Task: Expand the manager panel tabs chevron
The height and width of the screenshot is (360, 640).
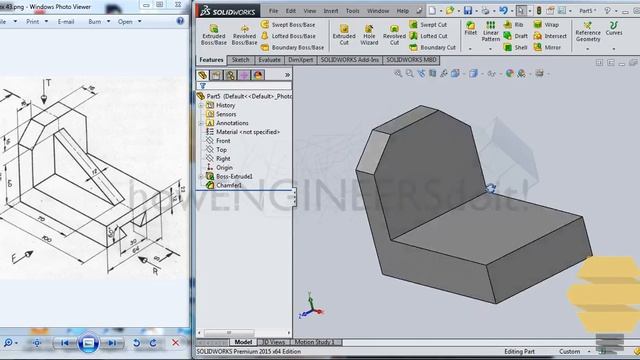Action: coord(287,75)
